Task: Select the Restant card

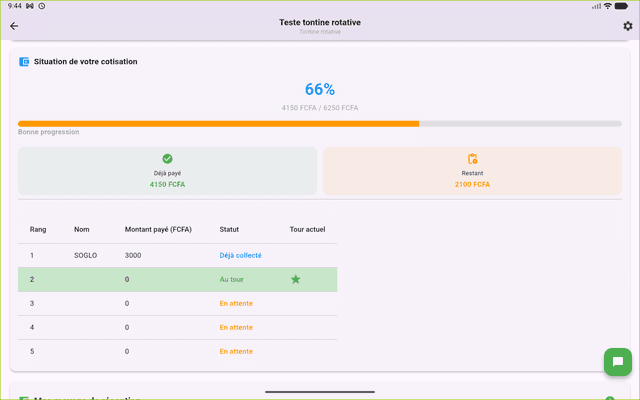Action: [472, 171]
